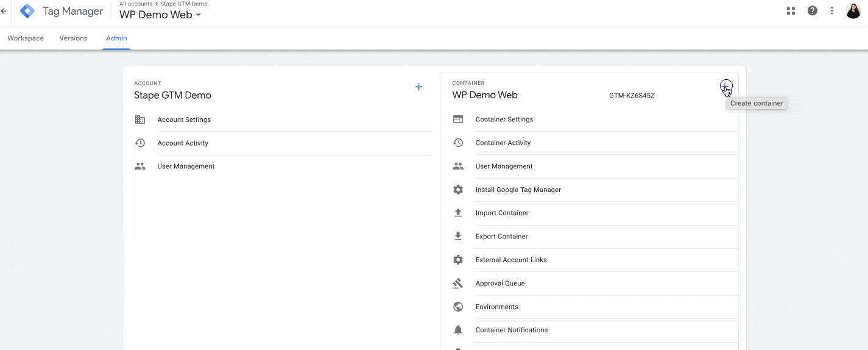Open Install Google Tag Manager
This screenshot has height=350, width=868.
518,190
